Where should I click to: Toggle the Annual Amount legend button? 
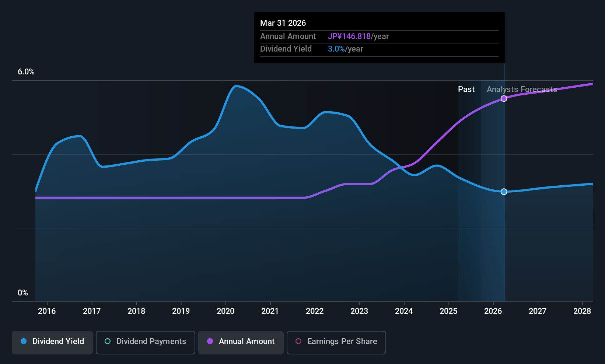click(241, 343)
